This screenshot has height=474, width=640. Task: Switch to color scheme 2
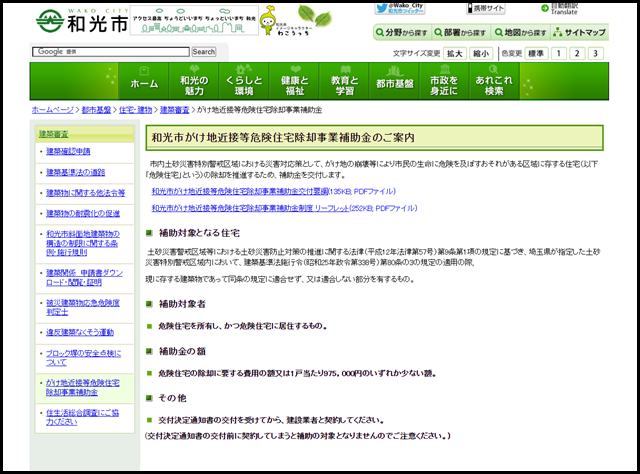click(577, 53)
